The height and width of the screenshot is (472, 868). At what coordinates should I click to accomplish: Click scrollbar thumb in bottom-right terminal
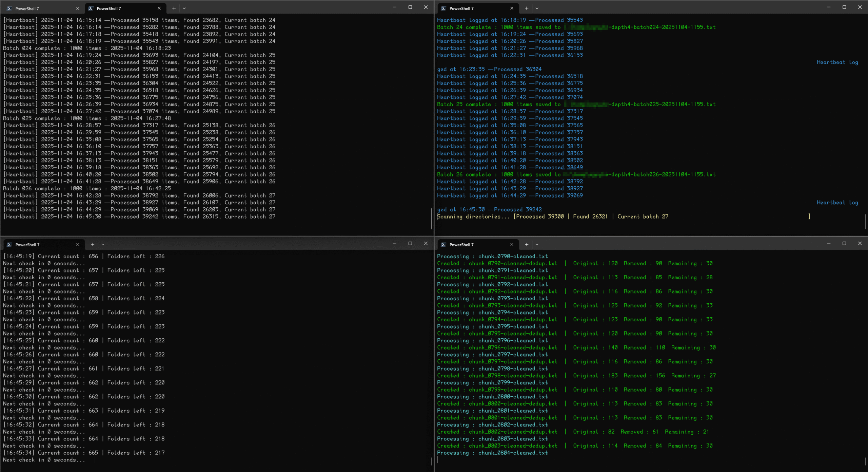tap(865, 461)
